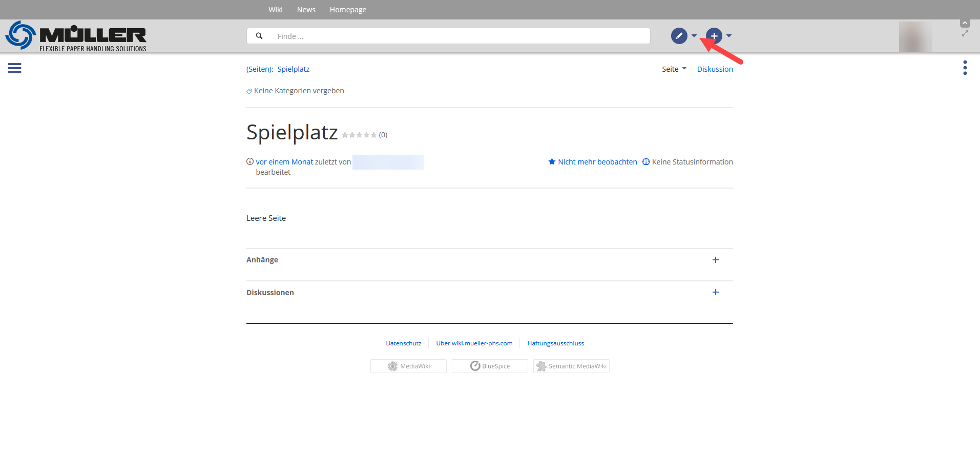This screenshot has height=474, width=980.
Task: Click the magnifier search icon
Action: coord(259,36)
